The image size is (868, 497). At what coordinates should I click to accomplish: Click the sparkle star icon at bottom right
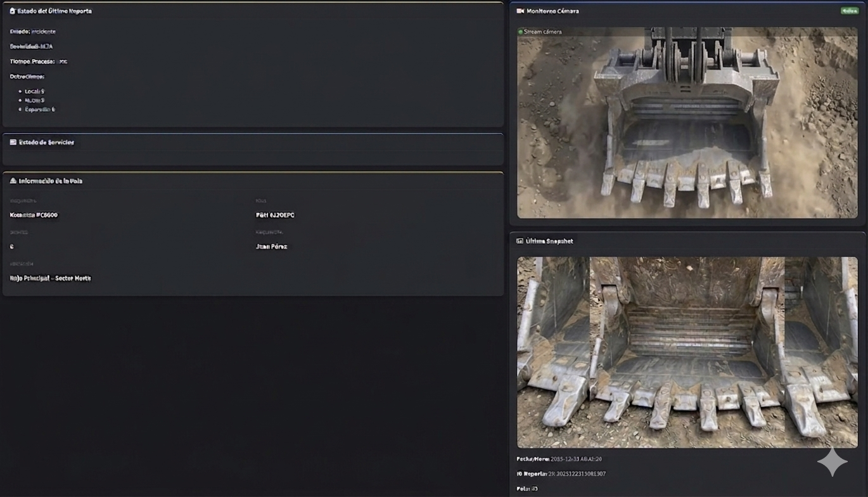pyautogui.click(x=832, y=462)
